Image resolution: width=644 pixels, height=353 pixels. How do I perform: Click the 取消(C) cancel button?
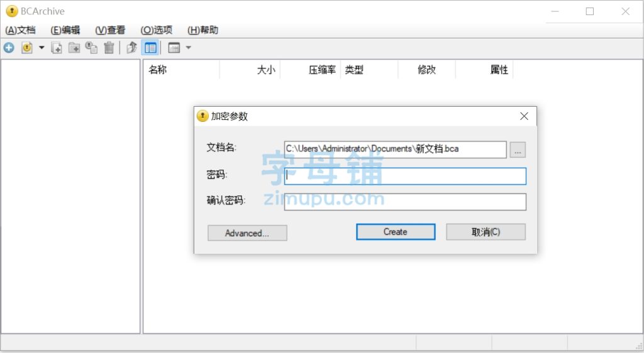(486, 232)
